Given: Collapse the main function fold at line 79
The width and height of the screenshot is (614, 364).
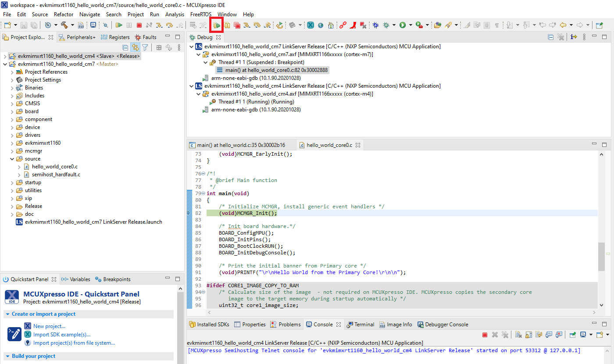Looking at the screenshot, I should (x=203, y=193).
